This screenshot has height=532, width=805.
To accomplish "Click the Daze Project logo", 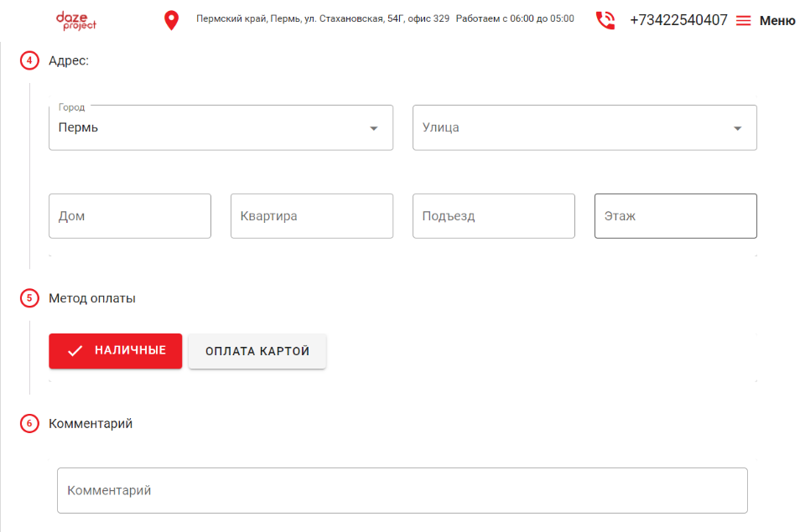I will click(x=75, y=20).
